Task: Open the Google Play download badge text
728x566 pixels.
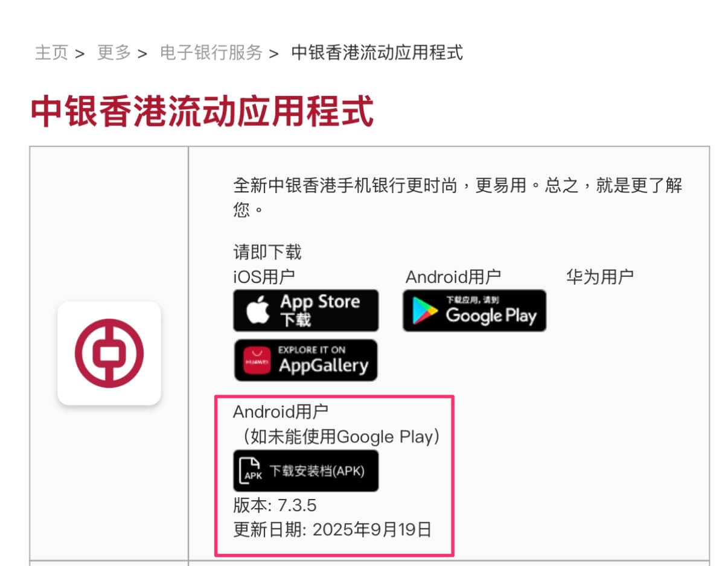Action: 491,311
